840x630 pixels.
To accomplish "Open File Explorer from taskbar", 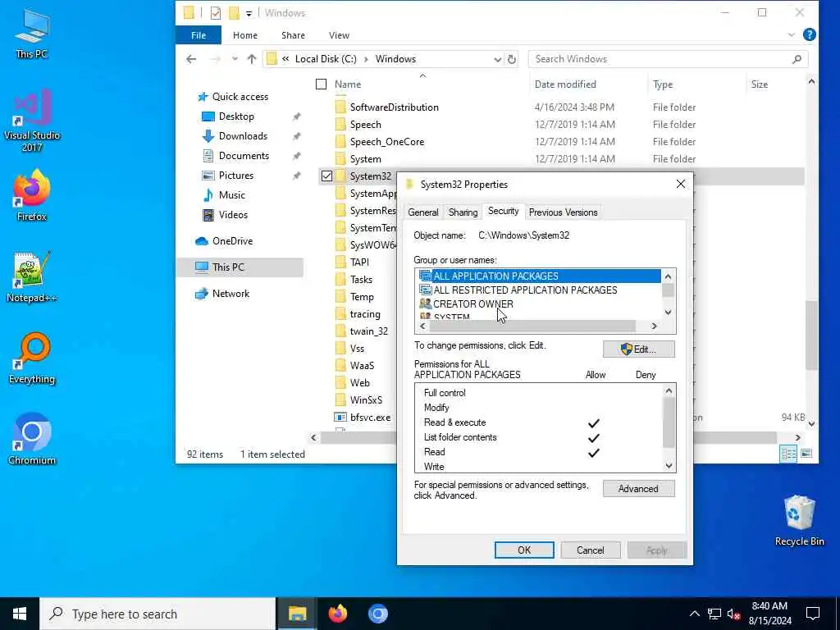I will pyautogui.click(x=297, y=614).
